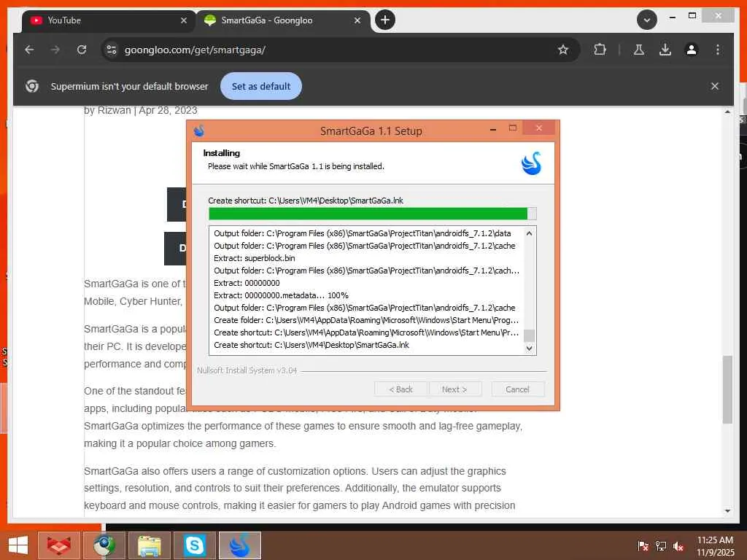Click the SmartGaGa swan logo in installer
The image size is (747, 560).
click(x=531, y=163)
